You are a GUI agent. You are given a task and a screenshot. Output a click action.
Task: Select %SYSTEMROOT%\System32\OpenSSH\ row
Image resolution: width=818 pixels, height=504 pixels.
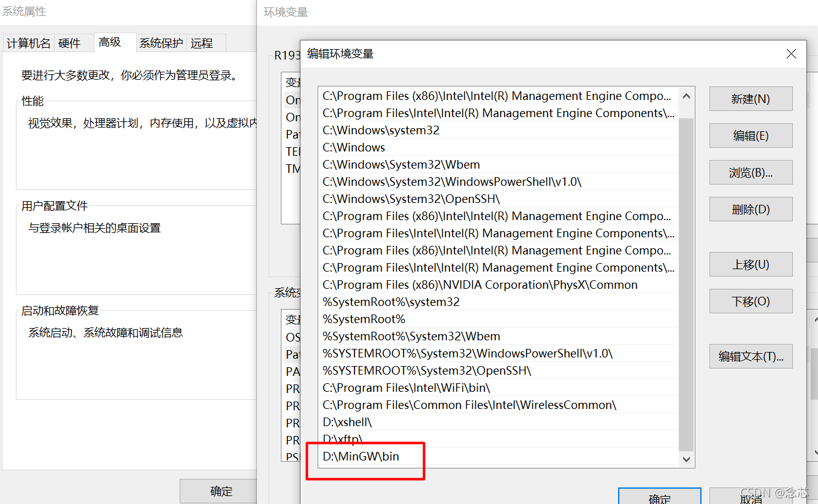pyautogui.click(x=498, y=370)
